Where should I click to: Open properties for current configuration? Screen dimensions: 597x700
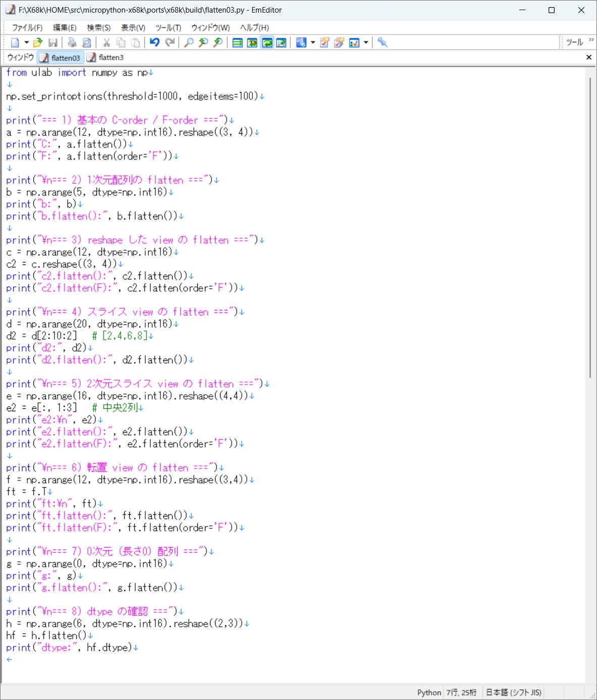324,43
